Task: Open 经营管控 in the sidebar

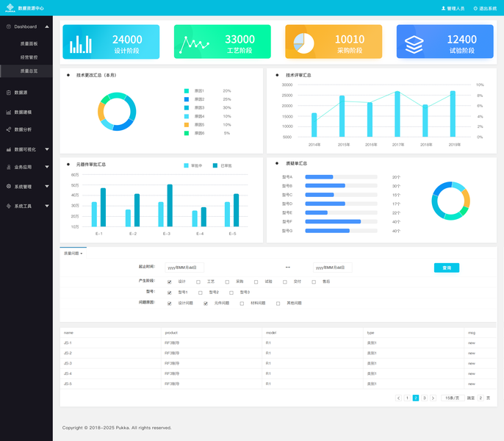Action: [x=29, y=57]
